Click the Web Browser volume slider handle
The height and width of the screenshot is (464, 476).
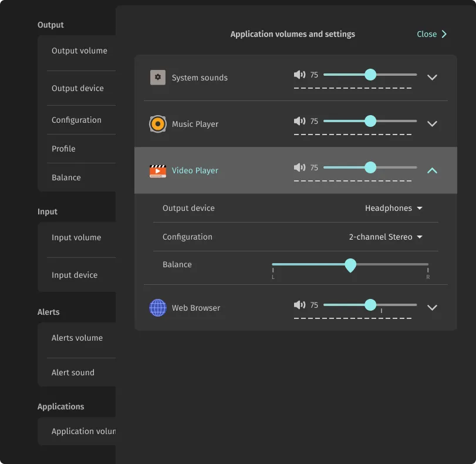(370, 305)
